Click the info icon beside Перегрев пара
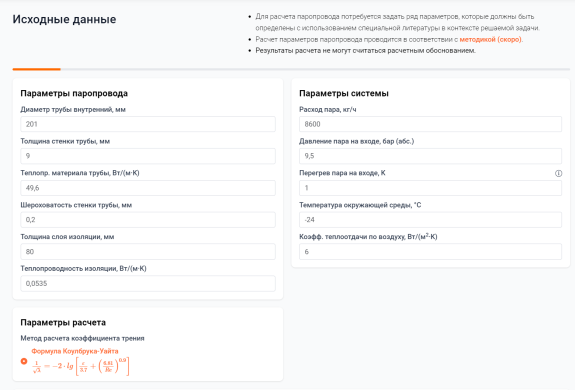Image resolution: width=575 pixels, height=390 pixels. point(558,173)
